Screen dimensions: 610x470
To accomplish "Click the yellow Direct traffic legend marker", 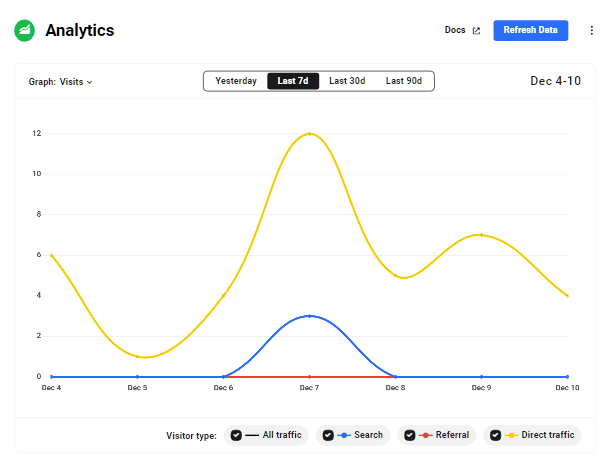I will point(512,435).
